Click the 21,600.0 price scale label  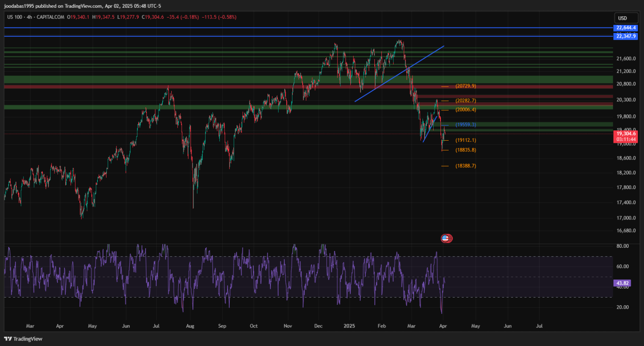[625, 59]
